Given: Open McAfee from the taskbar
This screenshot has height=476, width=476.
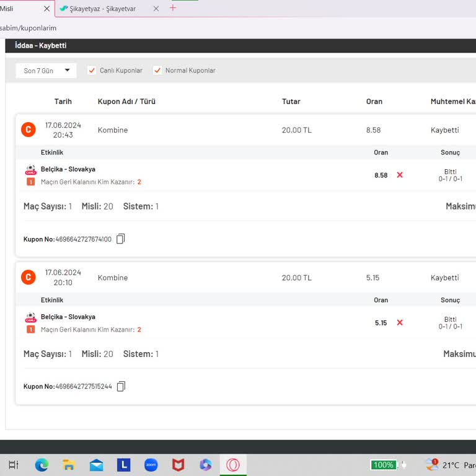Looking at the screenshot, I should click(x=178, y=465).
